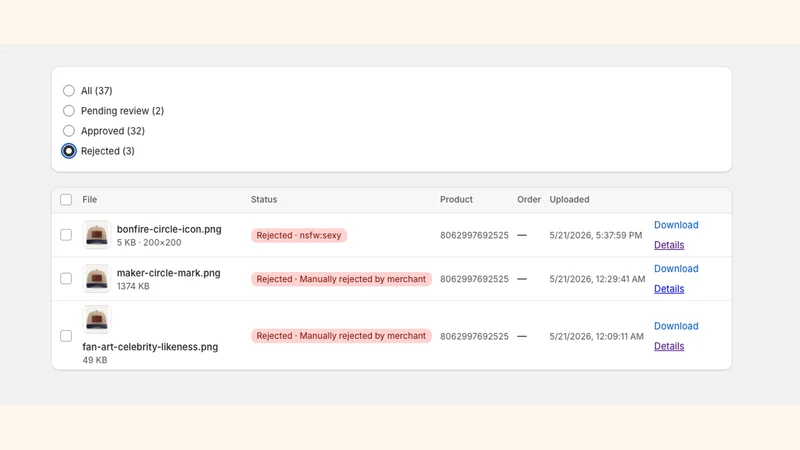Select the Rejected (3) radio option
The width and height of the screenshot is (800, 450).
click(68, 151)
